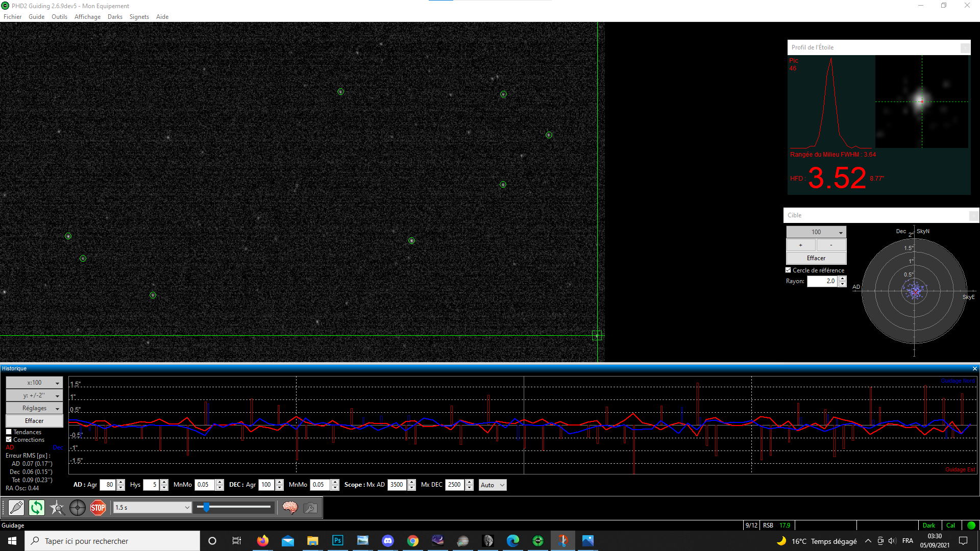This screenshot has height=551, width=980.
Task: Open the Aide menu
Action: (x=162, y=17)
